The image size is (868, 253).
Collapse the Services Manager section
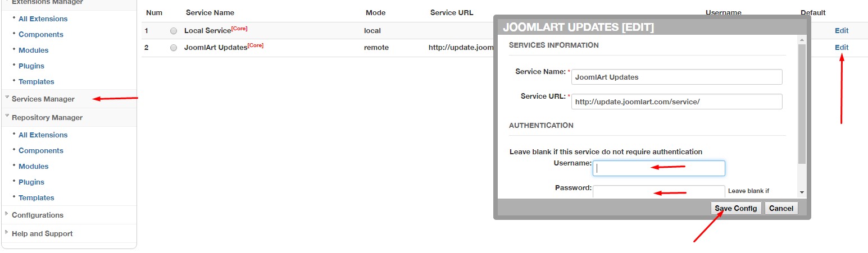43,99
